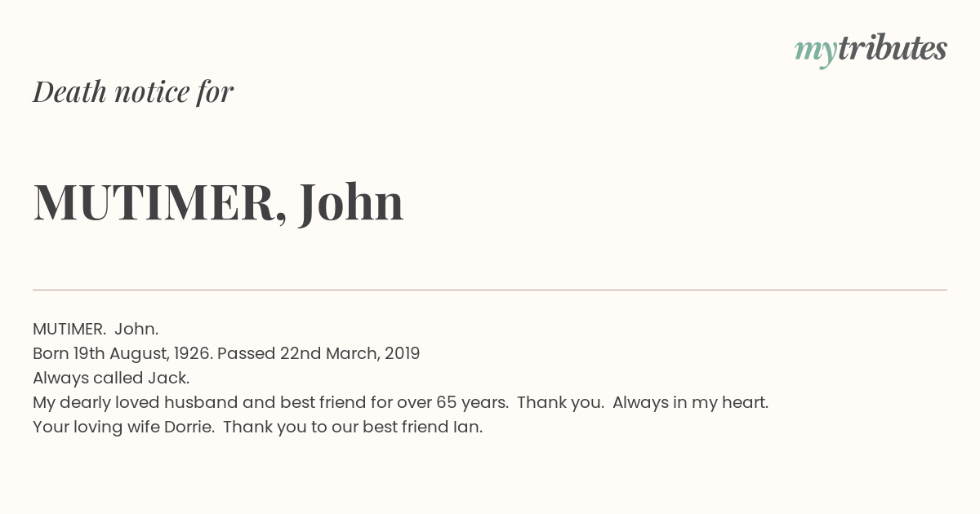Click the "Born 19th August, 1926" text

[x=122, y=353]
